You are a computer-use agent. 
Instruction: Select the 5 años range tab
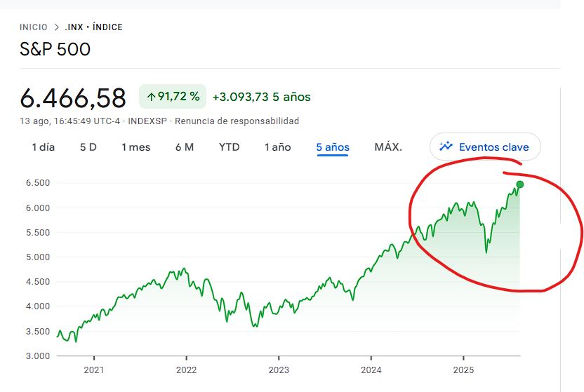coord(333,147)
